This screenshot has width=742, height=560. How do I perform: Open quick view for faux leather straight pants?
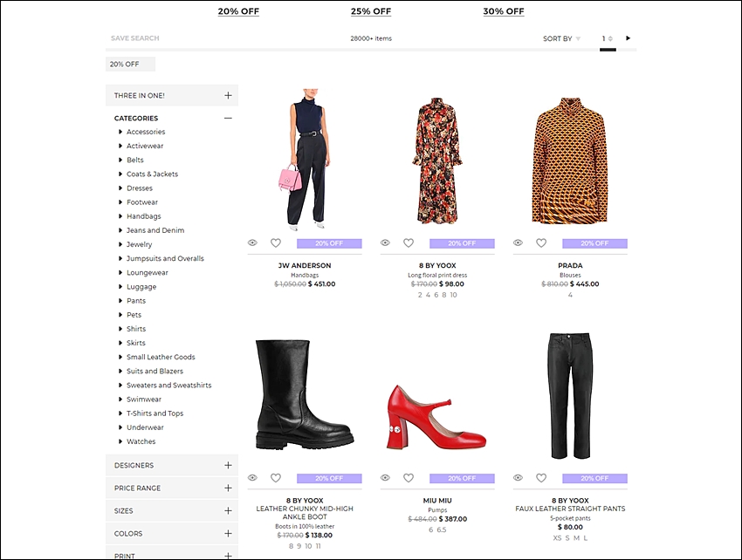[519, 478]
